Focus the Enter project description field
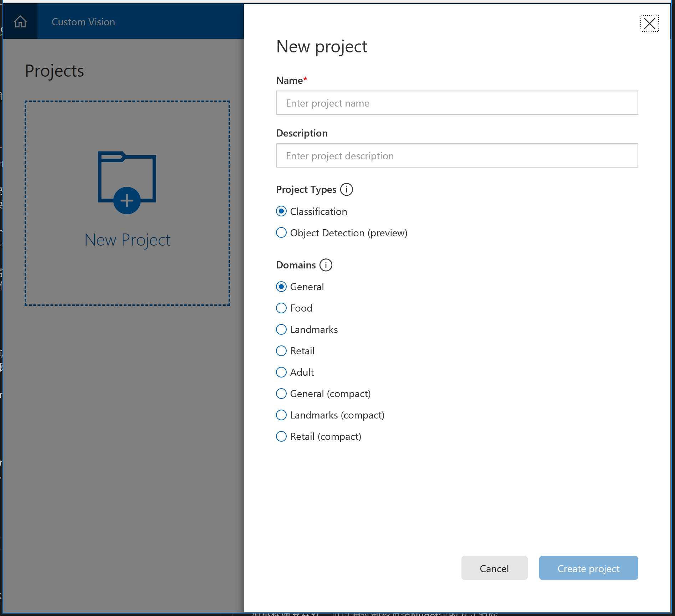 457,156
